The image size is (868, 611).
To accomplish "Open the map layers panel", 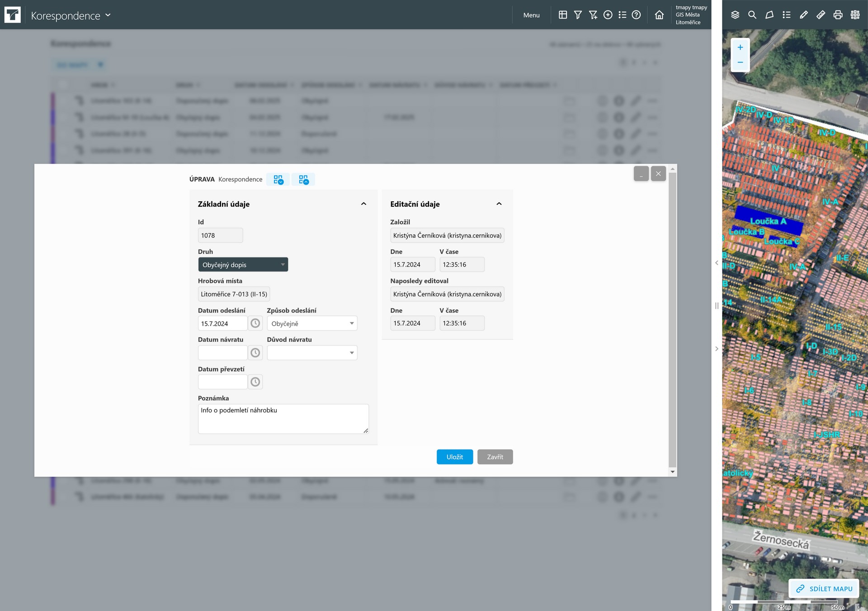I will [x=735, y=15].
